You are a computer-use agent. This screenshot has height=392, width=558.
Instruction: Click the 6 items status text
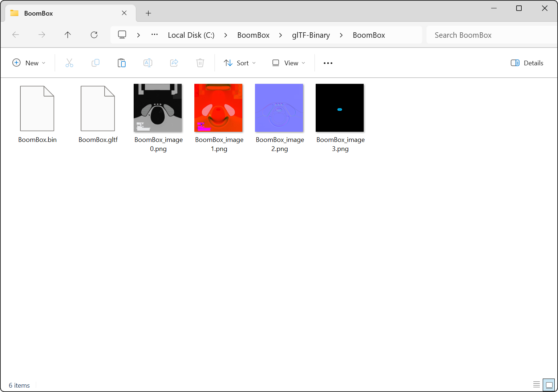click(x=19, y=385)
